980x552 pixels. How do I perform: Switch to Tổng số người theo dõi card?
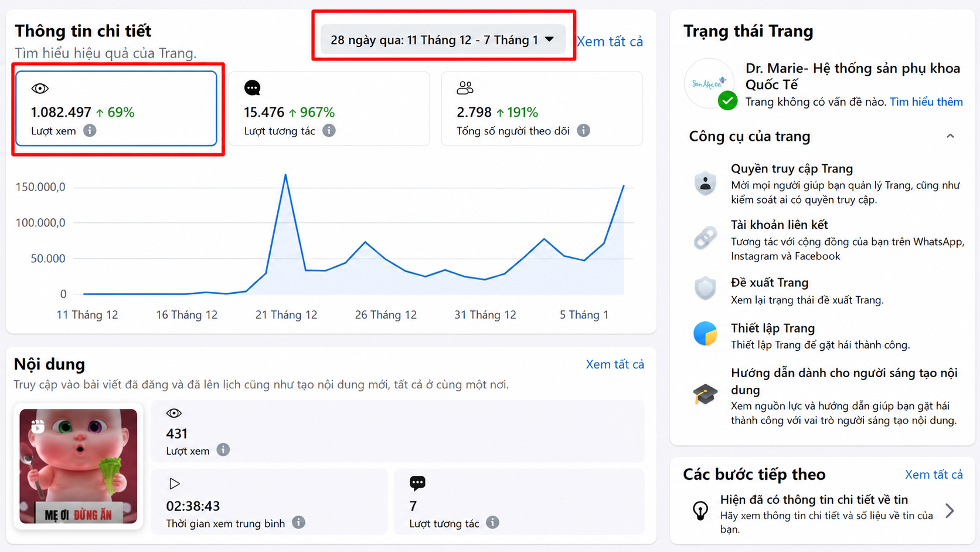(542, 109)
